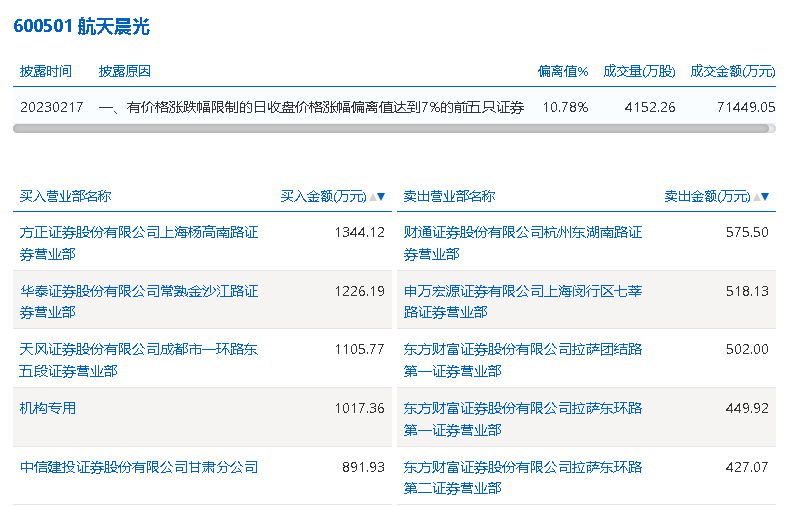789x506 pixels.
Task: Sort by the 买入金额(万元) column header
Action: click(x=323, y=196)
